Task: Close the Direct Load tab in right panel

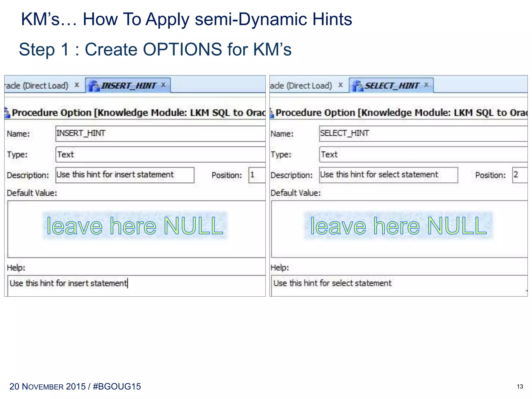Action: [341, 85]
